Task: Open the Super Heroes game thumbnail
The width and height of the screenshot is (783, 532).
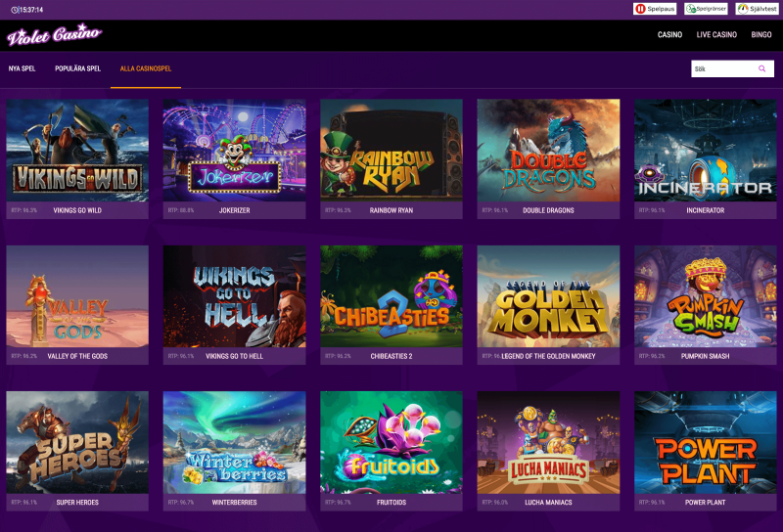Action: (x=77, y=443)
